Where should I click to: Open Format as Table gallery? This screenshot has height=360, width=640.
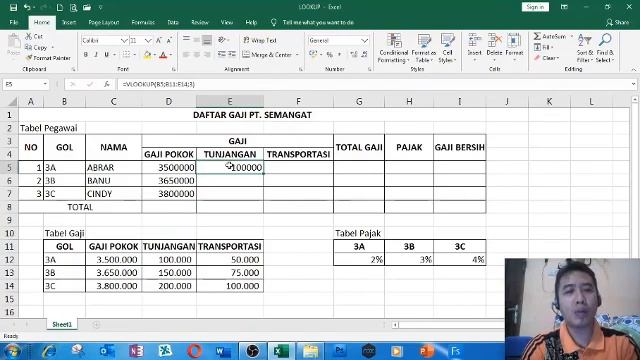pyautogui.click(x=424, y=48)
